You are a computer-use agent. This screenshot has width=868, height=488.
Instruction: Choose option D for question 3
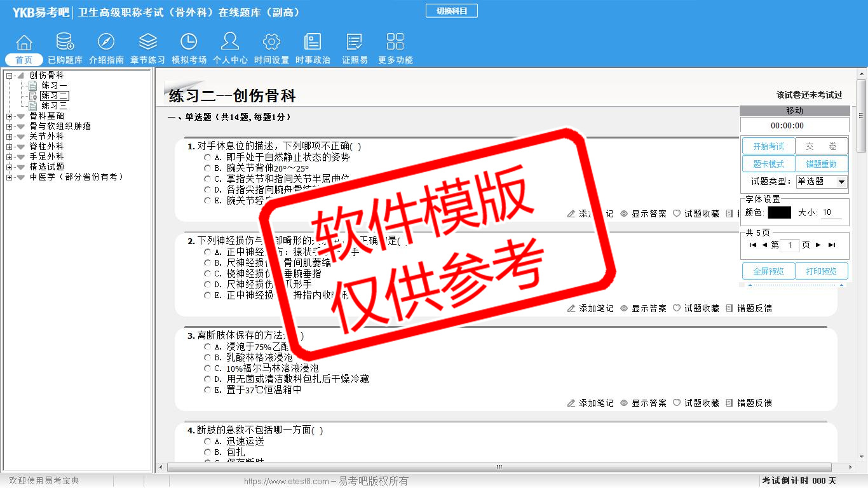(208, 379)
